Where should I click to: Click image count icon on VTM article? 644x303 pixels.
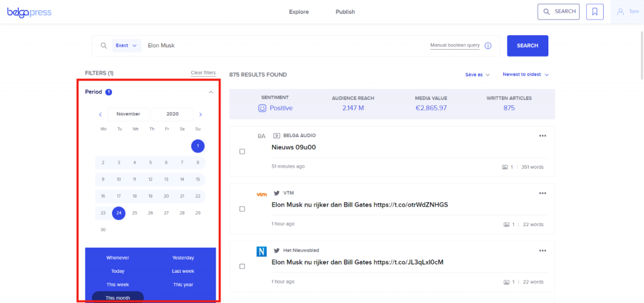click(x=506, y=224)
